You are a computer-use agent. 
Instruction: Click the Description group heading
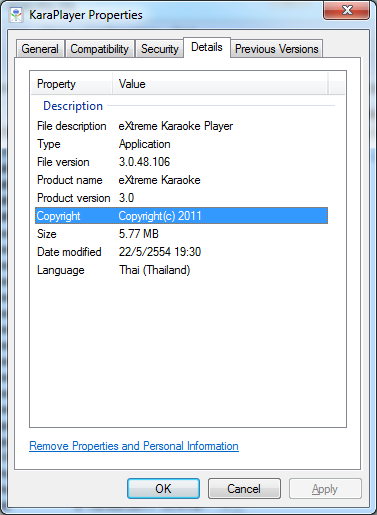coord(73,106)
